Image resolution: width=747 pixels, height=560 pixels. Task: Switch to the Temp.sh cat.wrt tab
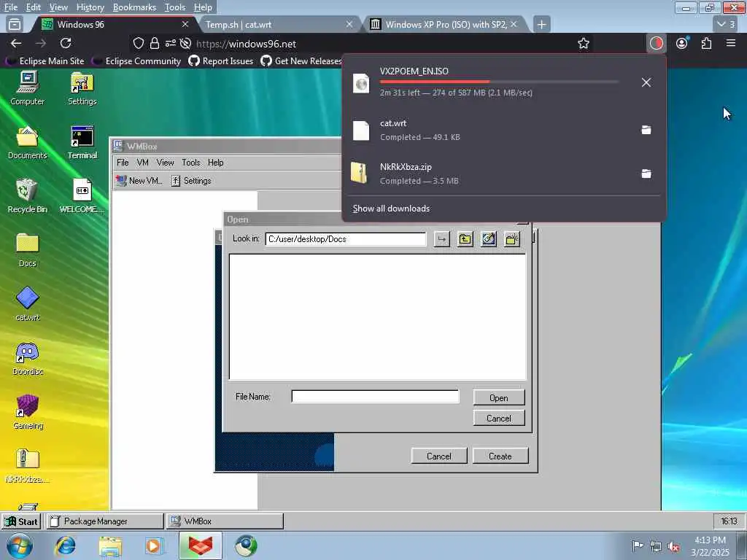click(278, 24)
